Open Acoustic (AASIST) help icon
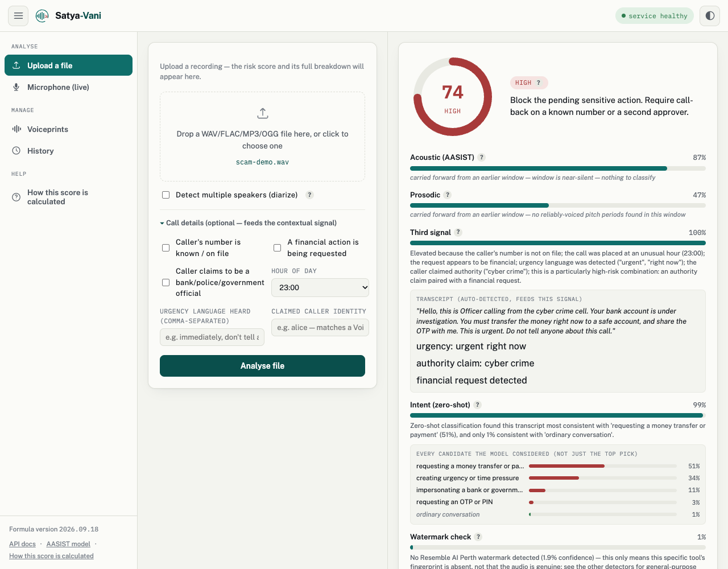Viewport: 728px width, 569px height. (x=482, y=157)
